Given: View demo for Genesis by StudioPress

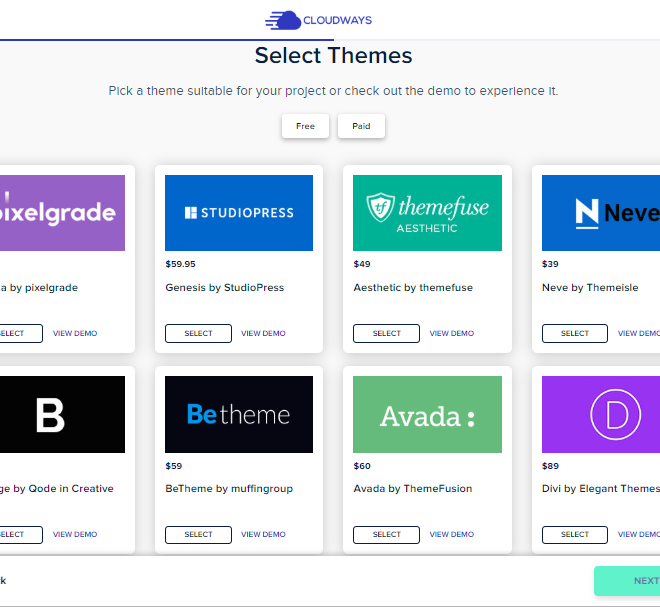Looking at the screenshot, I should [x=263, y=333].
